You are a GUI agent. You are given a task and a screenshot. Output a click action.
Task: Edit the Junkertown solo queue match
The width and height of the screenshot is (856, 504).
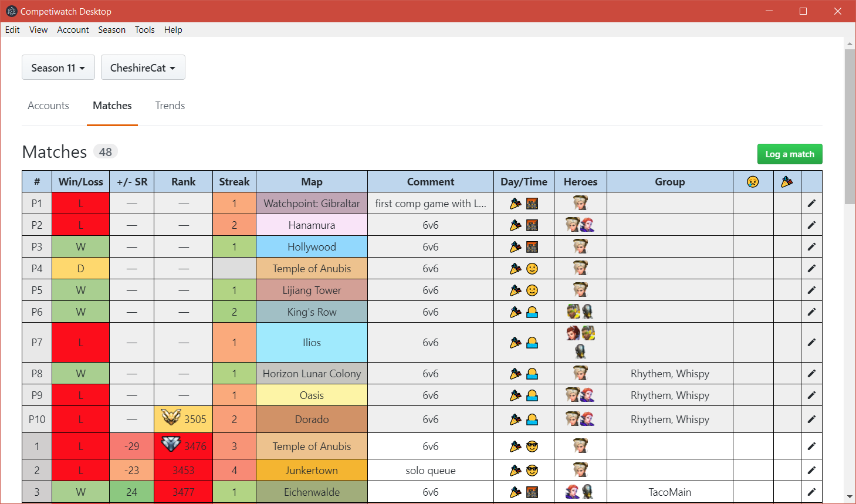coord(811,471)
